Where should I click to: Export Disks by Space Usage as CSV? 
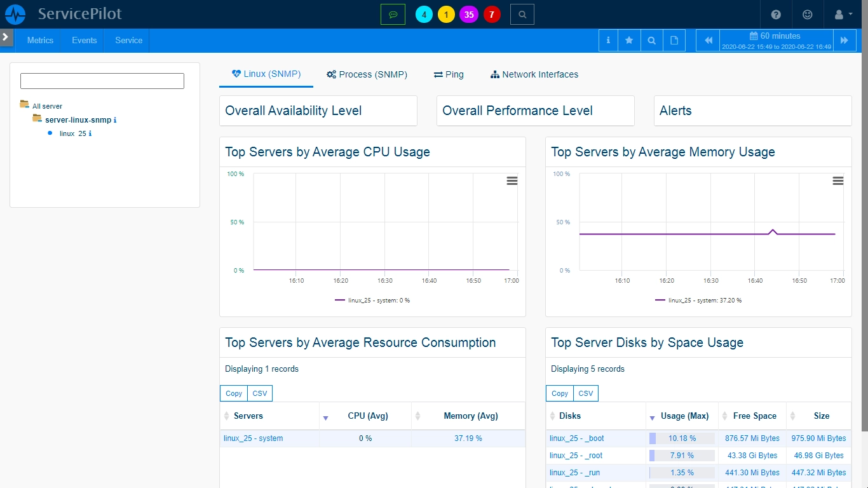pos(586,393)
